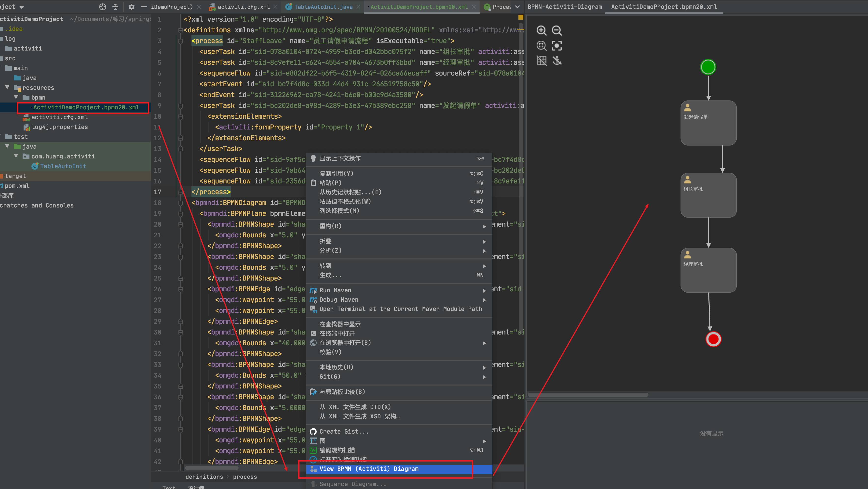Image resolution: width=868 pixels, height=489 pixels.
Task: Click Create Gist... with GitHub icon
Action: click(x=399, y=432)
